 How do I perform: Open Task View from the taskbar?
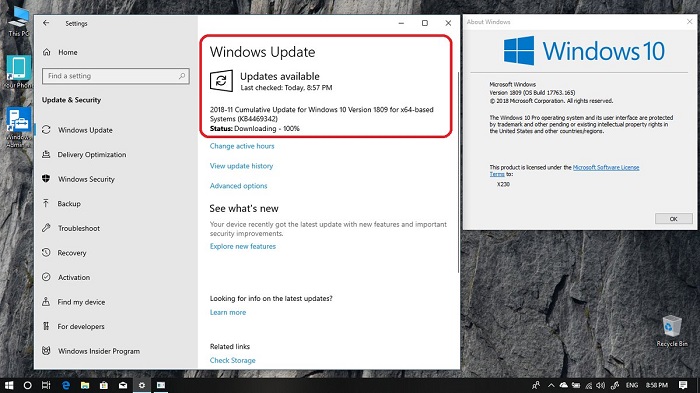click(46, 385)
